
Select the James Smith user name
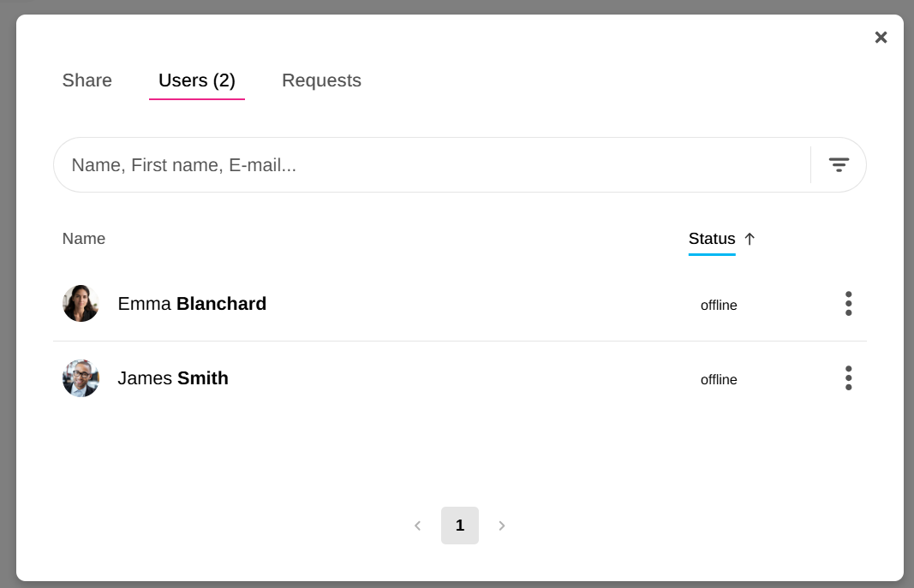173,378
